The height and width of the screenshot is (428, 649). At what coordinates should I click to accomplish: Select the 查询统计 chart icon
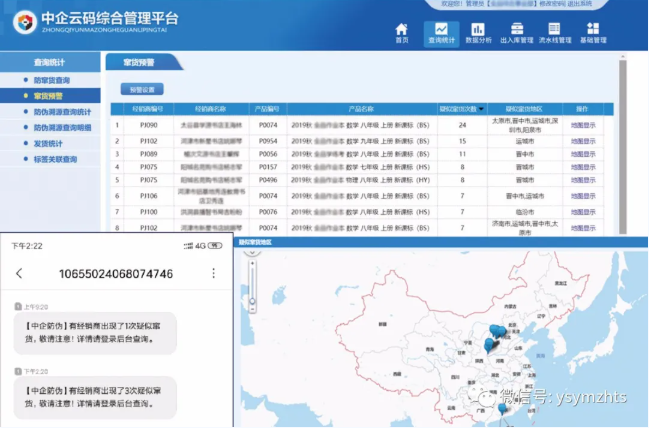[x=441, y=34]
